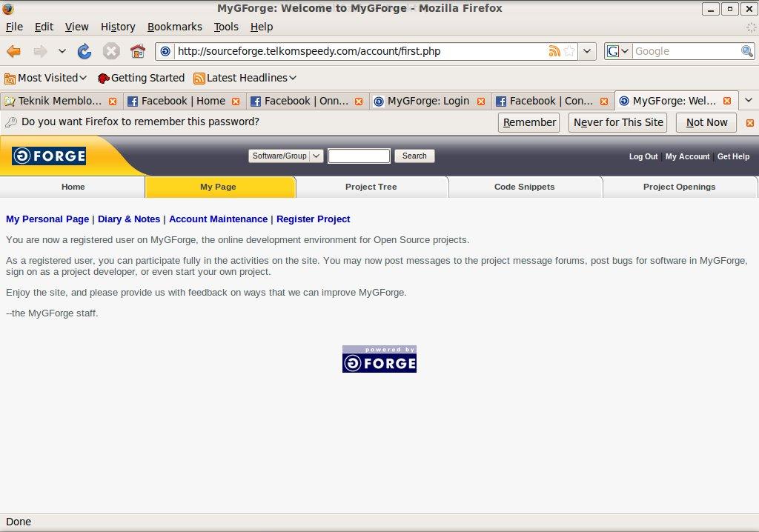Click the Log Out link
The height and width of the screenshot is (532, 759).
643,156
